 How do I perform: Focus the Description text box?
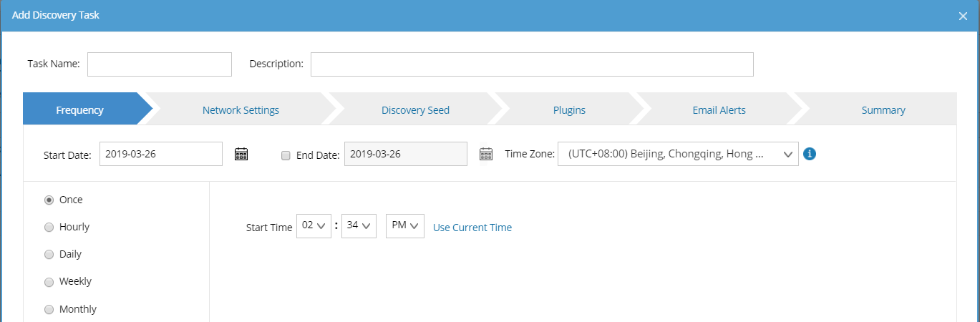click(x=531, y=64)
